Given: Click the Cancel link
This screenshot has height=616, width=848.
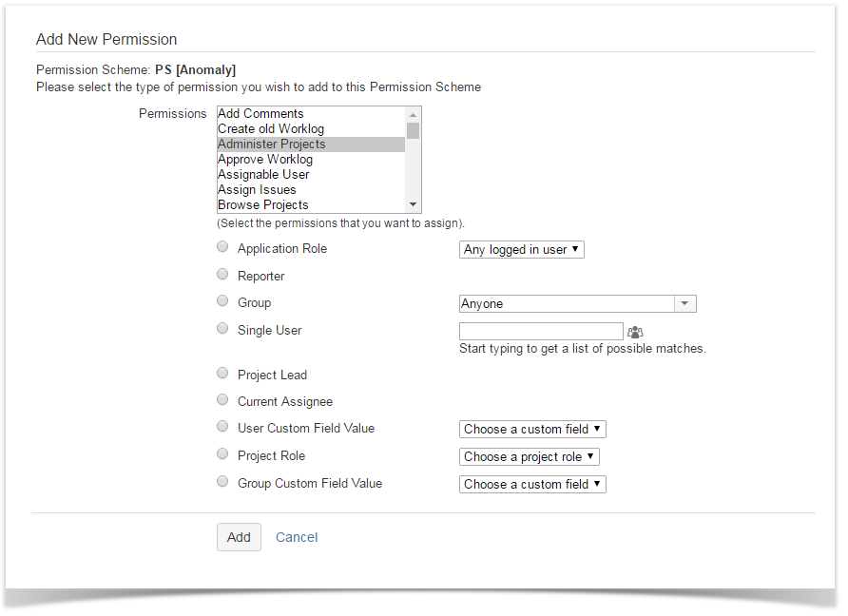Looking at the screenshot, I should pyautogui.click(x=297, y=537).
